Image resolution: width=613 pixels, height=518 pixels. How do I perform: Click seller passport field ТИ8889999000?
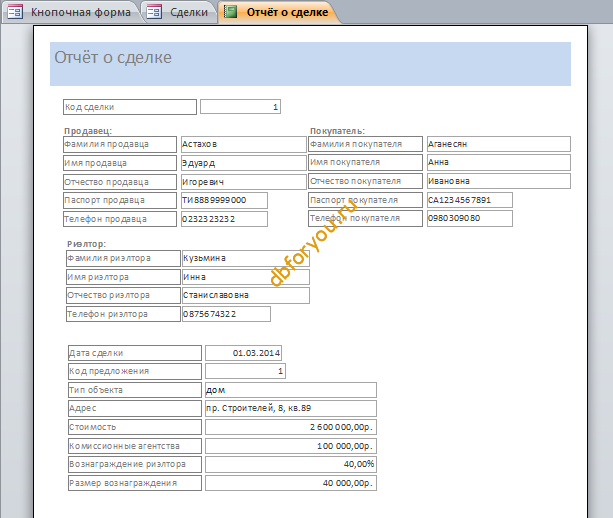tap(224, 200)
